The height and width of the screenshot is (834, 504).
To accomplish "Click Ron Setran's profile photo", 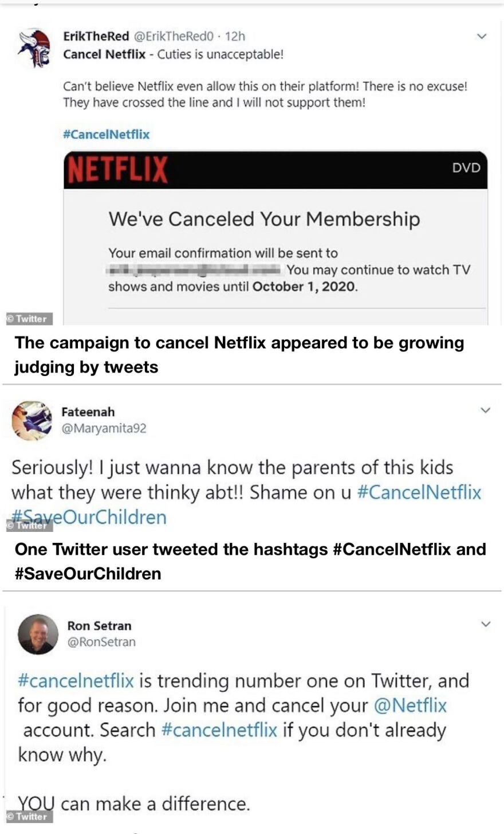I will [38, 635].
